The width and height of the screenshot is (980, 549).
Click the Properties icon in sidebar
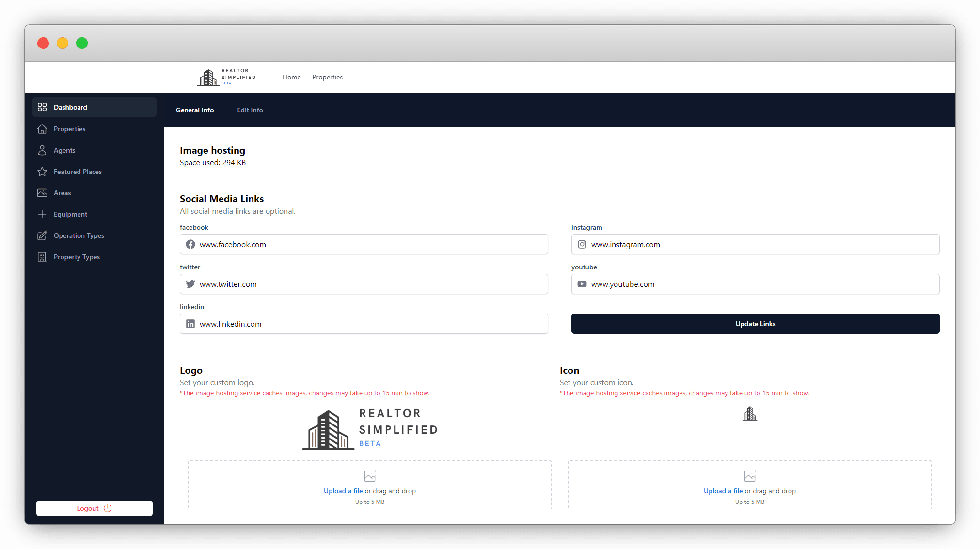click(x=42, y=128)
